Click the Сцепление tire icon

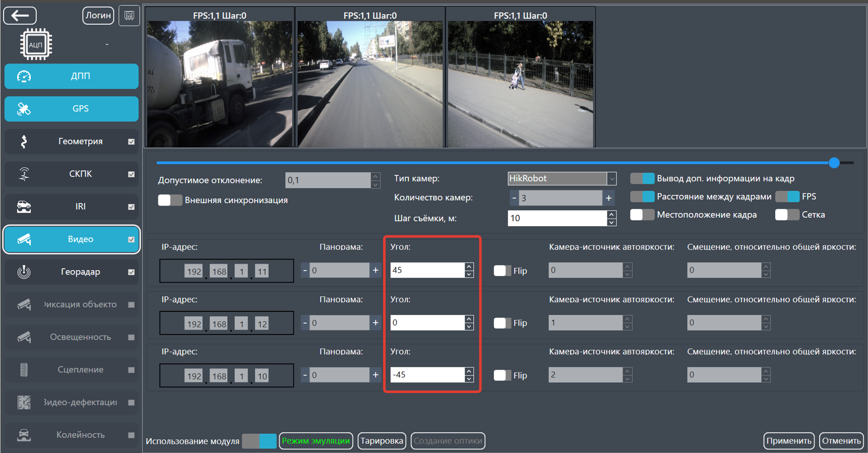24,370
